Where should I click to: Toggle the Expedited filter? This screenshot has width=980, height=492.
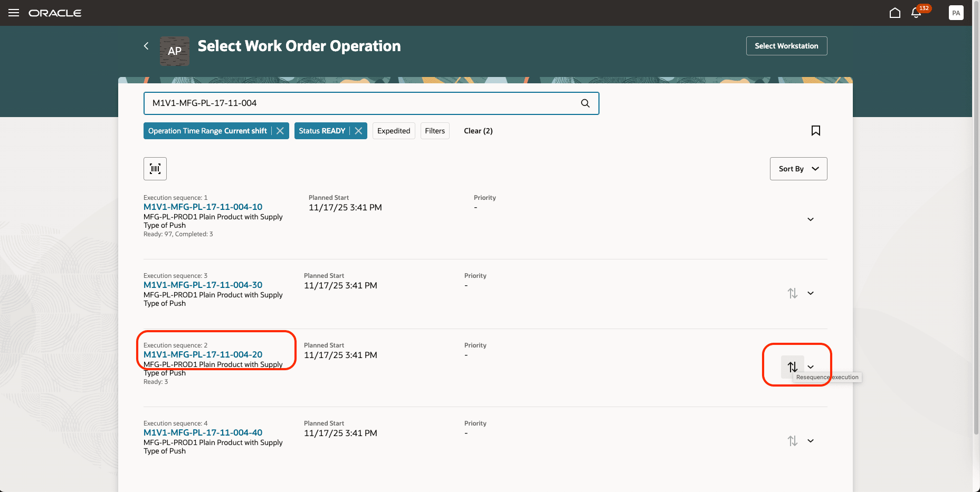click(394, 130)
